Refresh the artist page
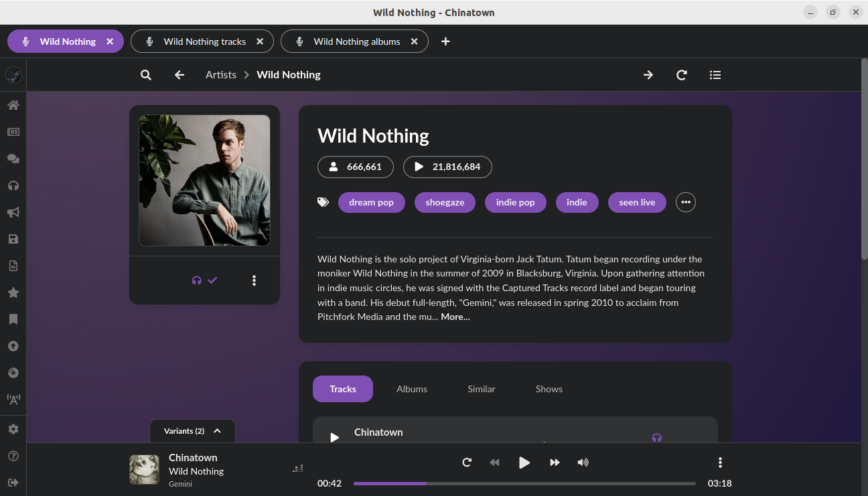 tap(682, 75)
